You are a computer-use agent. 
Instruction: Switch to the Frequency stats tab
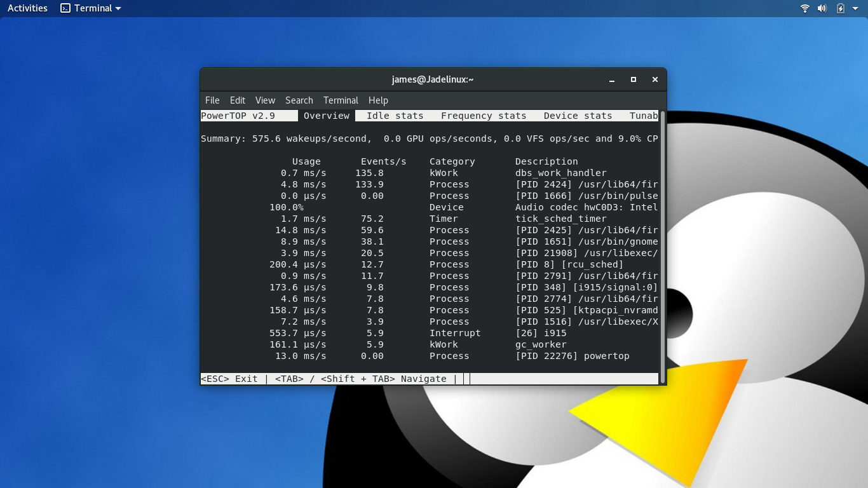[x=484, y=116]
